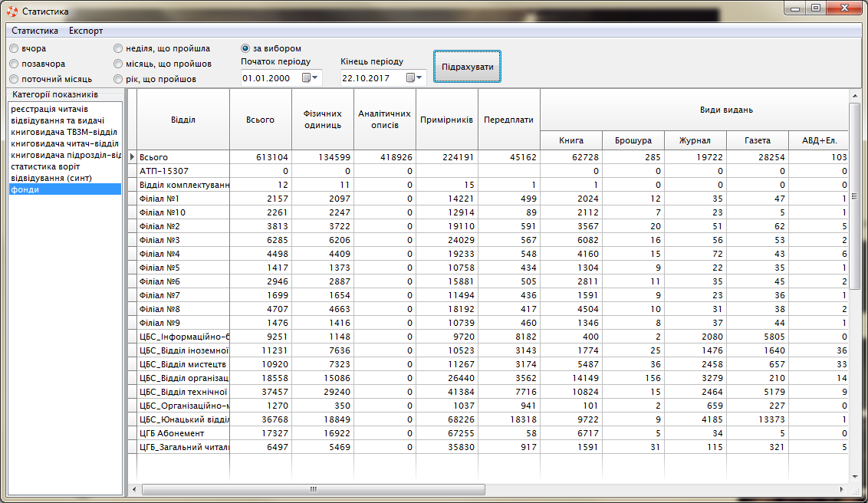Viewport: 868px width, 503px height.
Task: Open the Експорт menu
Action: click(86, 31)
